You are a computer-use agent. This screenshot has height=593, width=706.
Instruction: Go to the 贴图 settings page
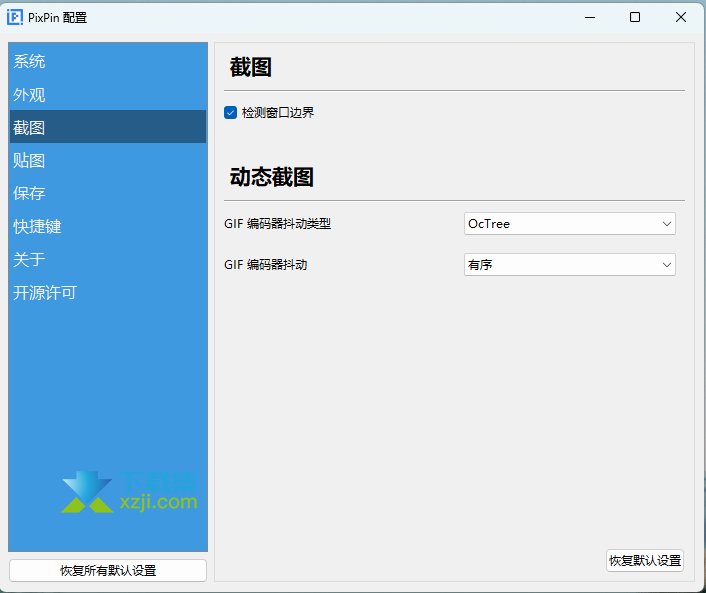108,160
